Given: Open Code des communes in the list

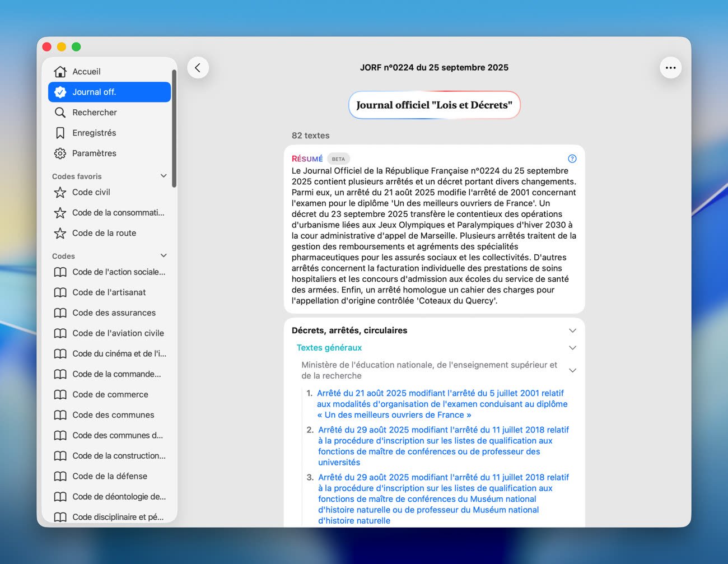Looking at the screenshot, I should tap(109, 415).
